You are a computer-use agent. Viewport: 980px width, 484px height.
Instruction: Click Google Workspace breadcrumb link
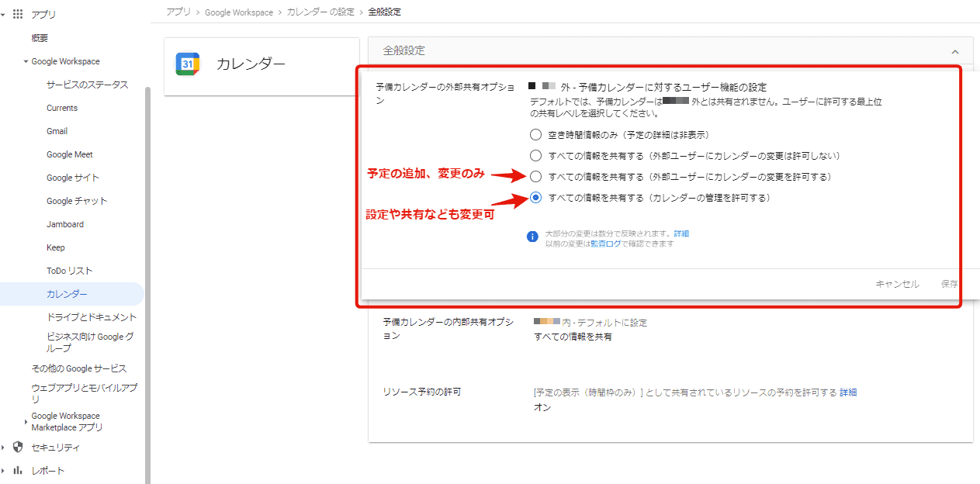(x=239, y=12)
